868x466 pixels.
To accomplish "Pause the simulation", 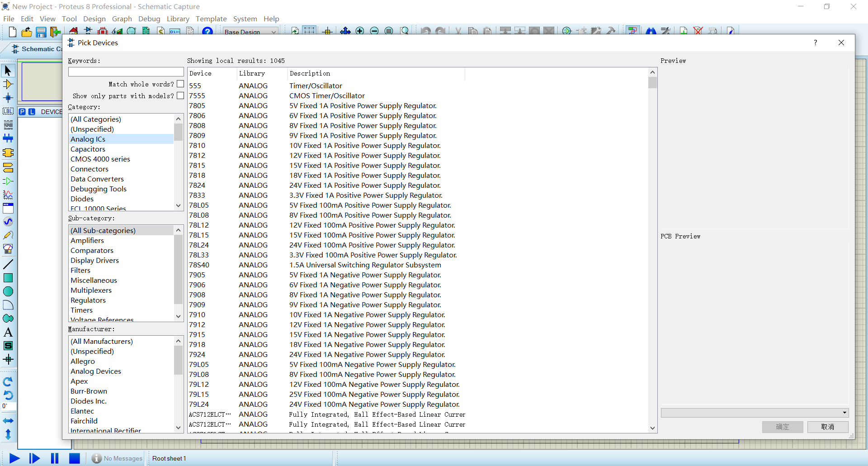I will coord(55,458).
